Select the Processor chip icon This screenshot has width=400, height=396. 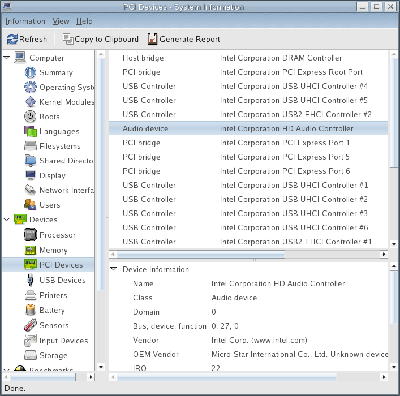point(30,235)
